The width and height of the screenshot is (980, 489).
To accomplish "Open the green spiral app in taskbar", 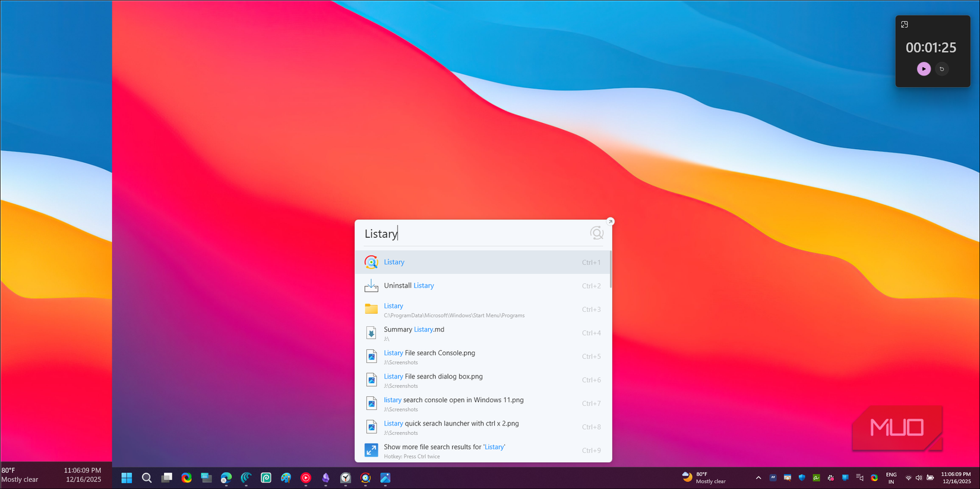I will (x=266, y=478).
